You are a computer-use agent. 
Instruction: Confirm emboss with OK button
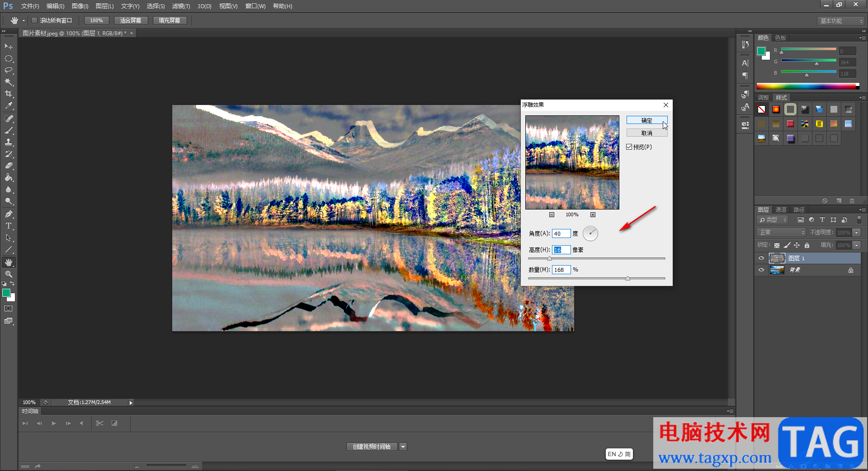[x=647, y=120]
